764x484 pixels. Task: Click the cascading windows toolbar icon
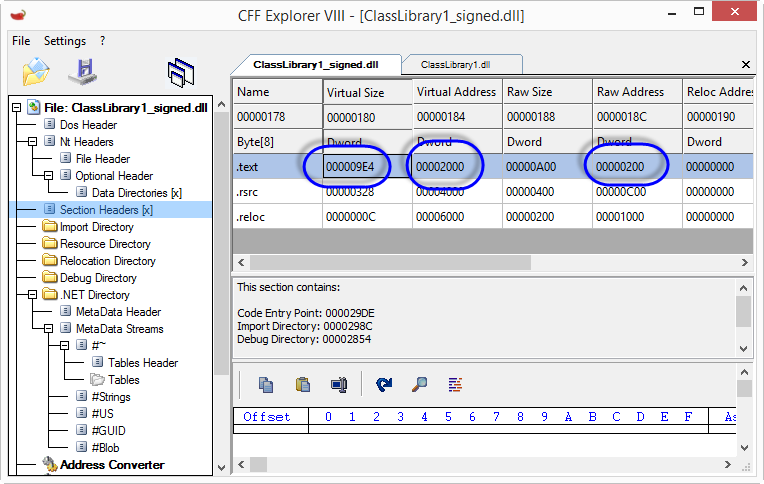180,73
